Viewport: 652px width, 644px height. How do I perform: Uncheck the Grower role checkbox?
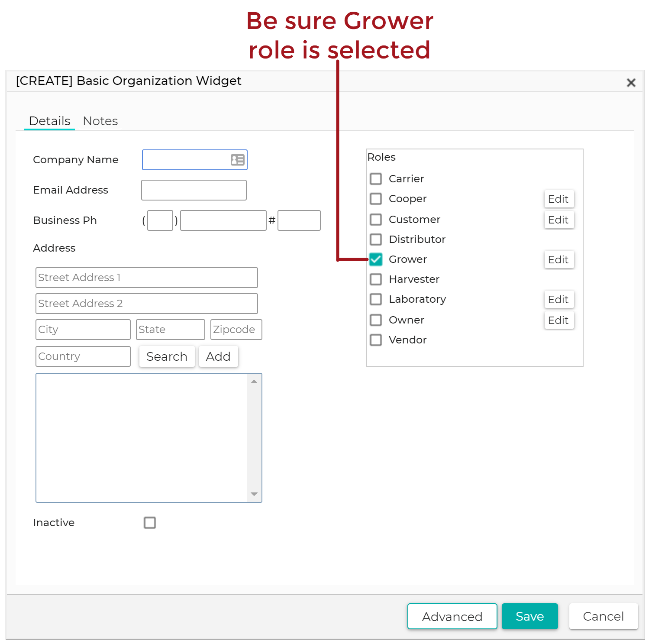[376, 259]
